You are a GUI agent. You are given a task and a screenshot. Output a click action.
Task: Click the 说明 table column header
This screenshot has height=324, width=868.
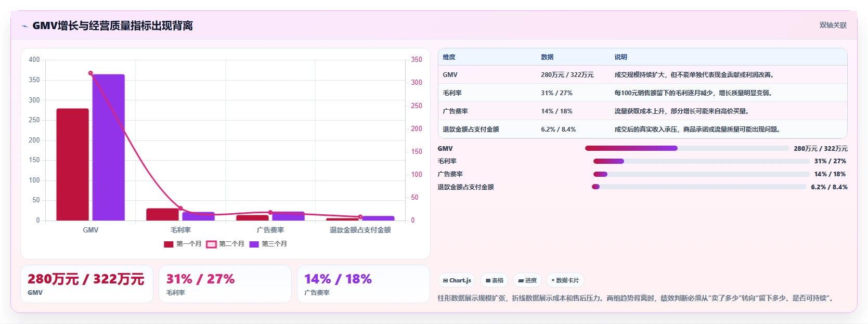[620, 57]
